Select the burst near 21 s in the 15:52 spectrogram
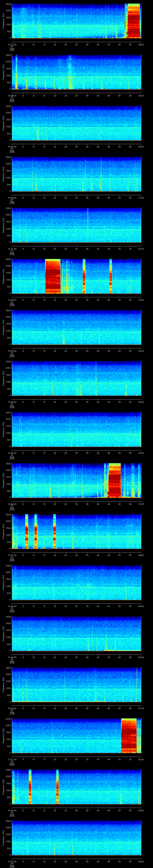This screenshot has height=868, width=153. (58, 786)
